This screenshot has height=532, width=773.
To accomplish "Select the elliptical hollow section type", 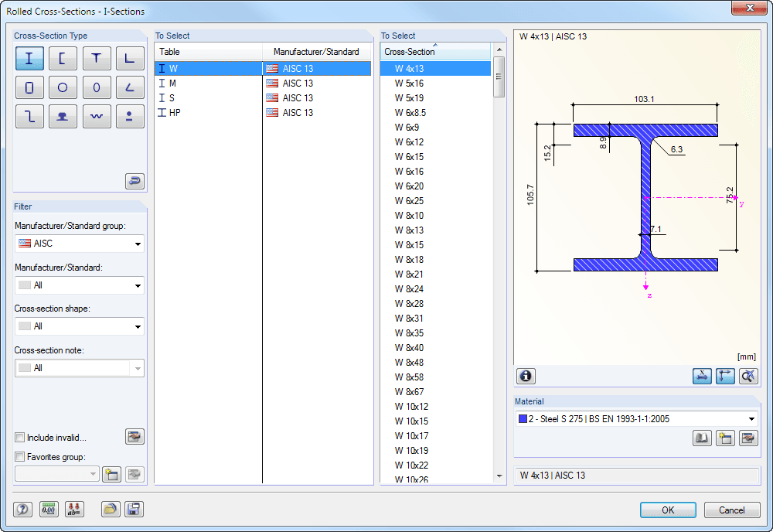I will click(97, 87).
